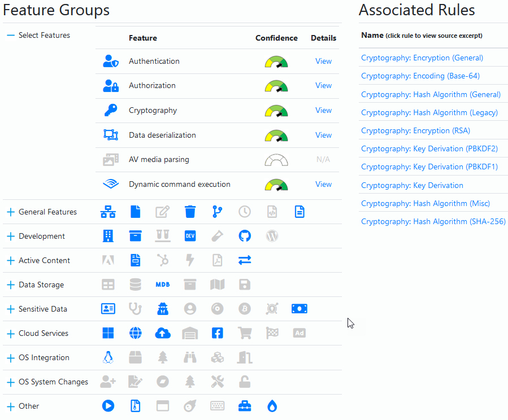Click the Bitcoin icon in Sensitive Data row
The width and height of the screenshot is (508, 420).
pos(245,309)
